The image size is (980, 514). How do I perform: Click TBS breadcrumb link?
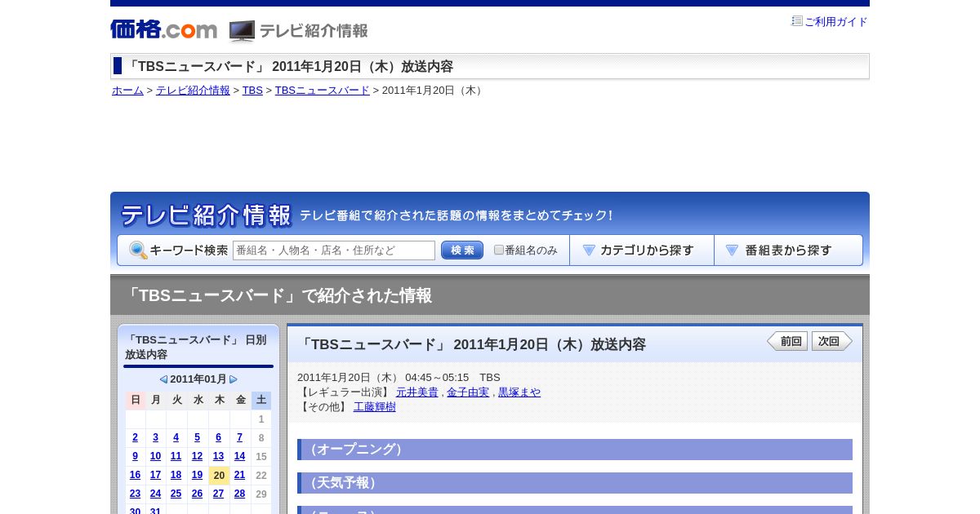tap(252, 91)
